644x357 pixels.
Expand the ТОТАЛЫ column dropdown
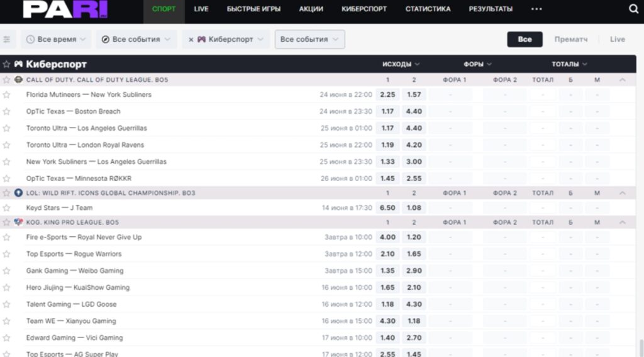click(569, 64)
